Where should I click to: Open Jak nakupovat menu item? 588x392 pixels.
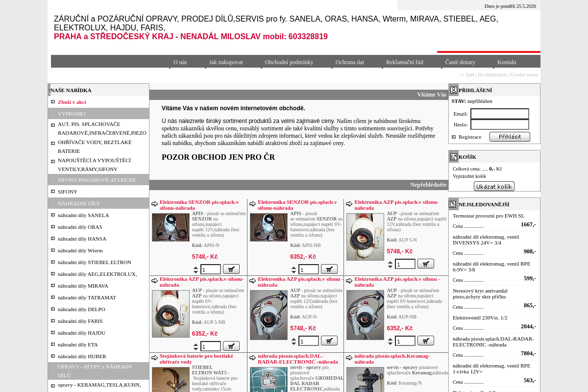(226, 62)
